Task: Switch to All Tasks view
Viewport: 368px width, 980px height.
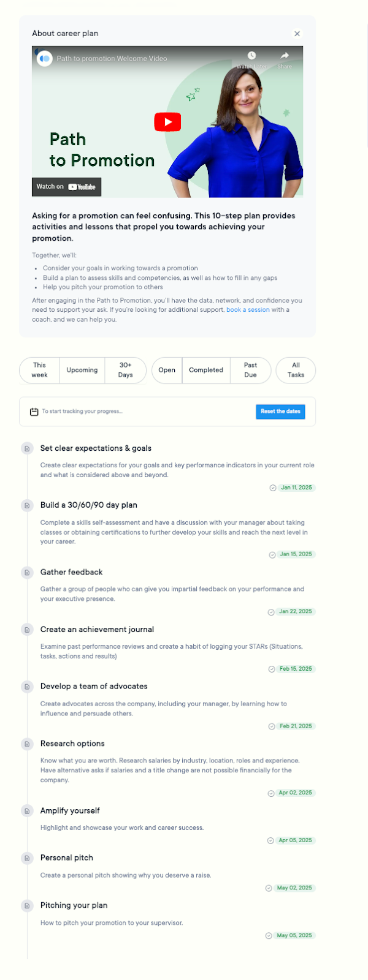Action: 296,370
